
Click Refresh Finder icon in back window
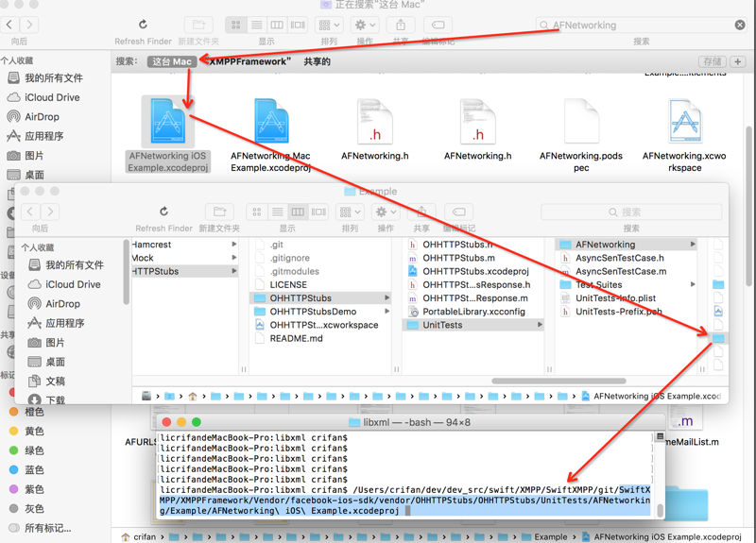coord(143,25)
